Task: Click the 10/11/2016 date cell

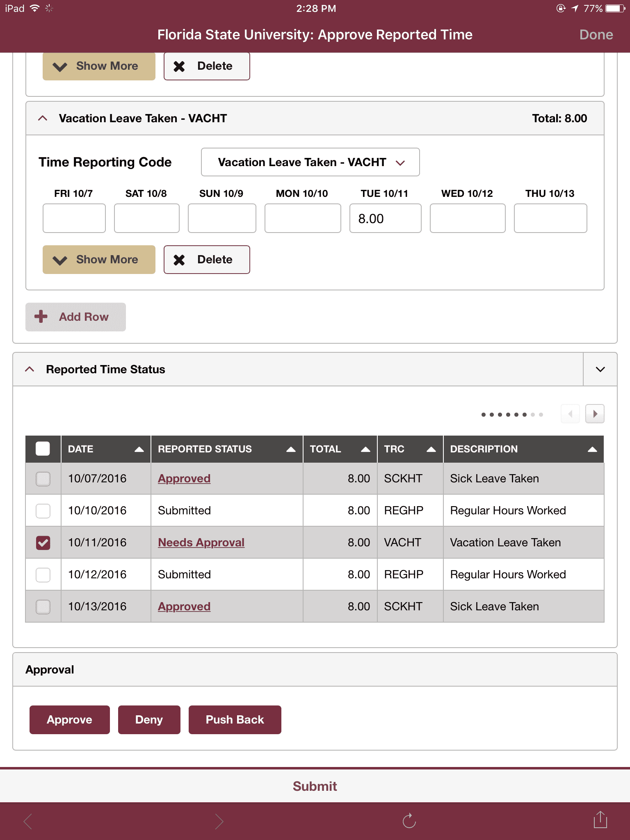Action: pyautogui.click(x=106, y=543)
